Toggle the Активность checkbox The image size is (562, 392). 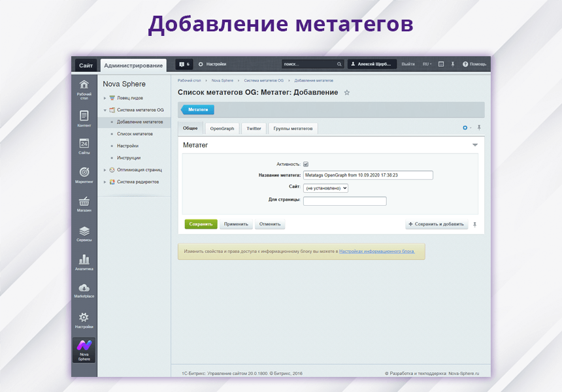coord(306,165)
